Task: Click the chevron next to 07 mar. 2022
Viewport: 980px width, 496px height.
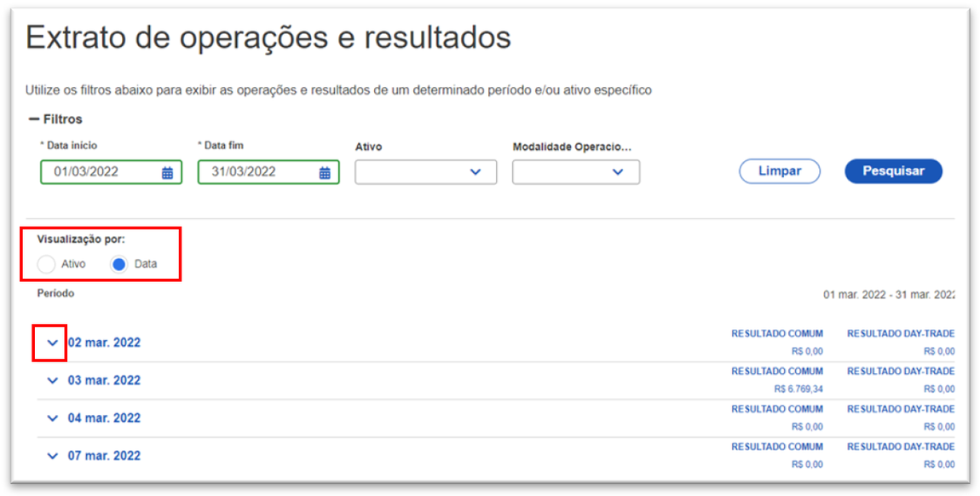Action: 52,455
